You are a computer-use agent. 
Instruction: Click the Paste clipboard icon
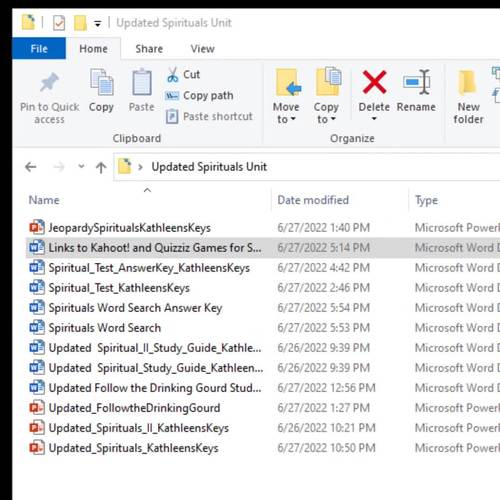pyautogui.click(x=142, y=82)
